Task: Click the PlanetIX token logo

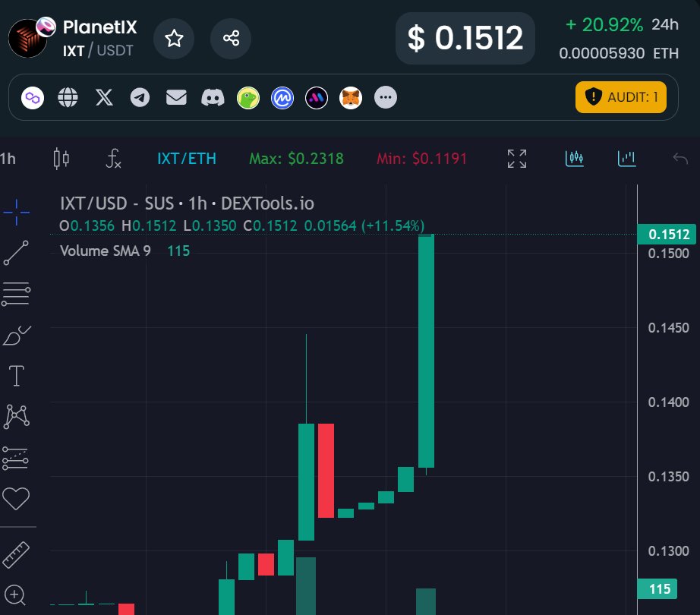Action: point(27,39)
